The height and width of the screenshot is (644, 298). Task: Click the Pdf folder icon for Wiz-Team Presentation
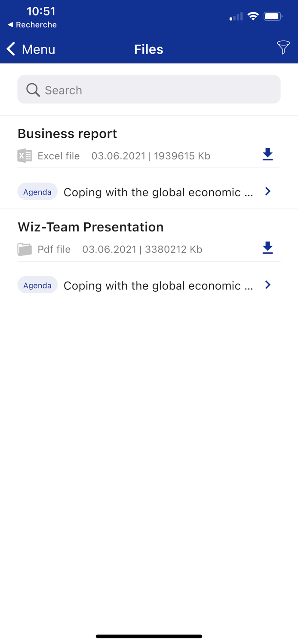[25, 249]
